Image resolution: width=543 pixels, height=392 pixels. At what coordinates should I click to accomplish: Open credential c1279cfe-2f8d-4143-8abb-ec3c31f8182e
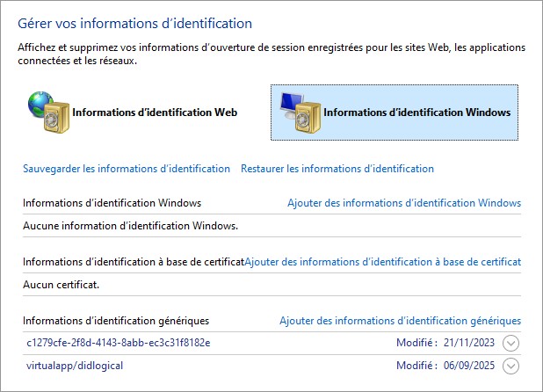(x=119, y=343)
